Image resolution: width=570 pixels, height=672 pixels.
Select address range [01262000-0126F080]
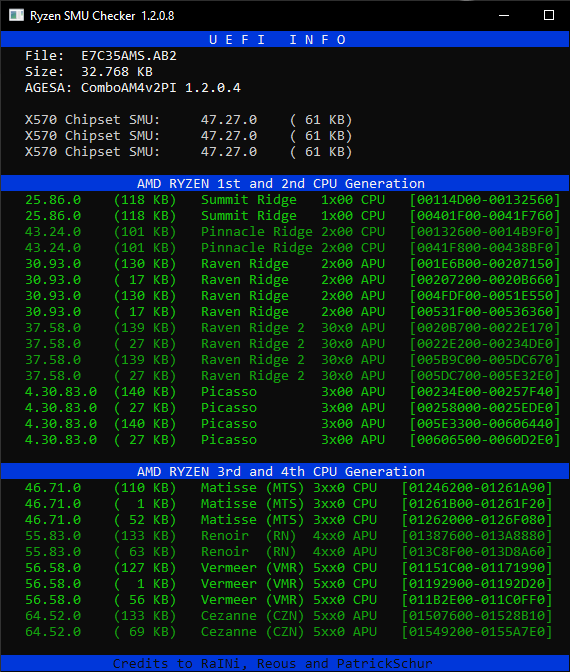click(x=477, y=520)
